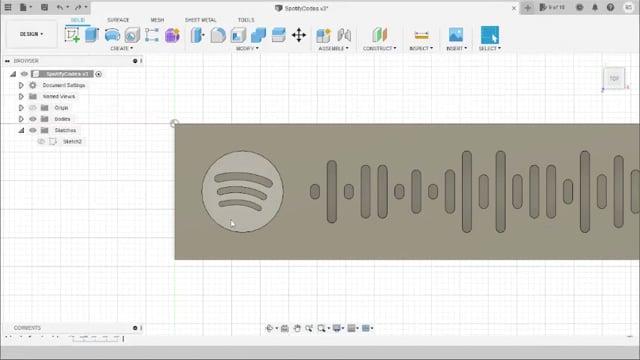Click the Undo arrow
Screen dimensions: 640x360
click(x=60, y=7)
